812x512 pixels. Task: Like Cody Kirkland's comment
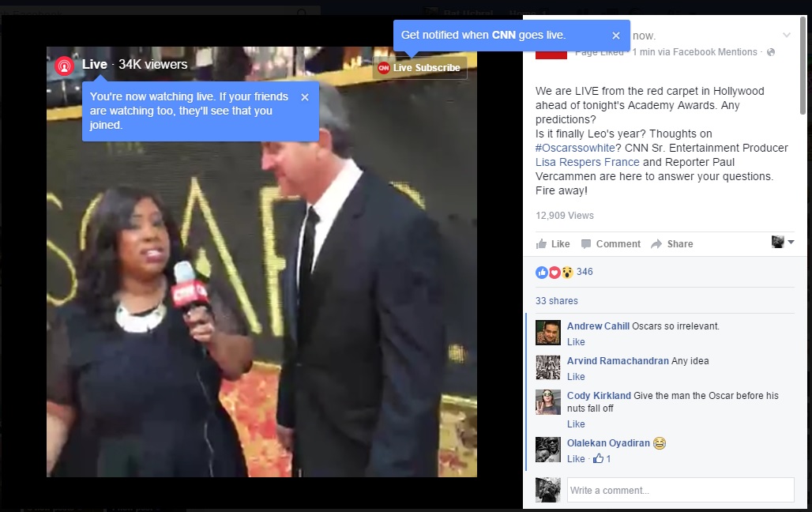(576, 424)
